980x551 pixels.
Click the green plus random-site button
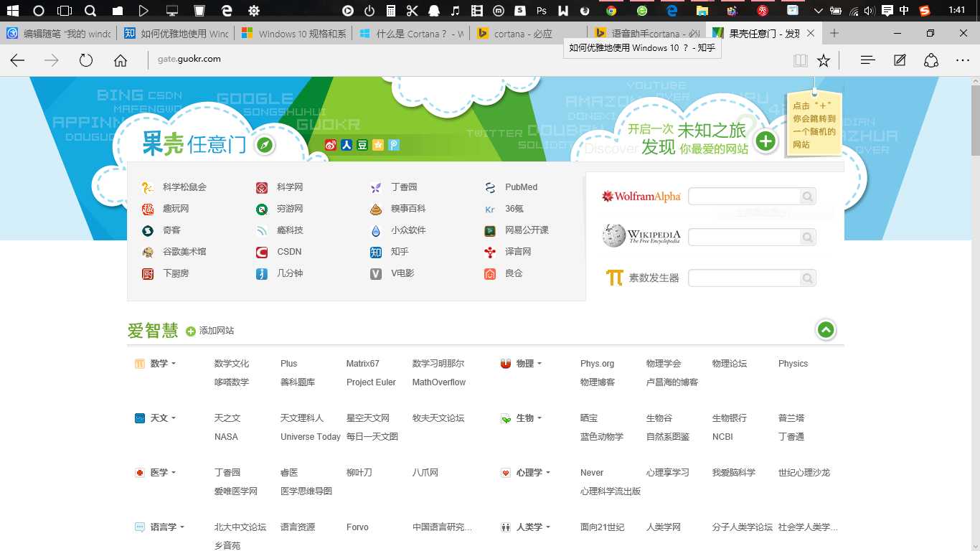(765, 141)
